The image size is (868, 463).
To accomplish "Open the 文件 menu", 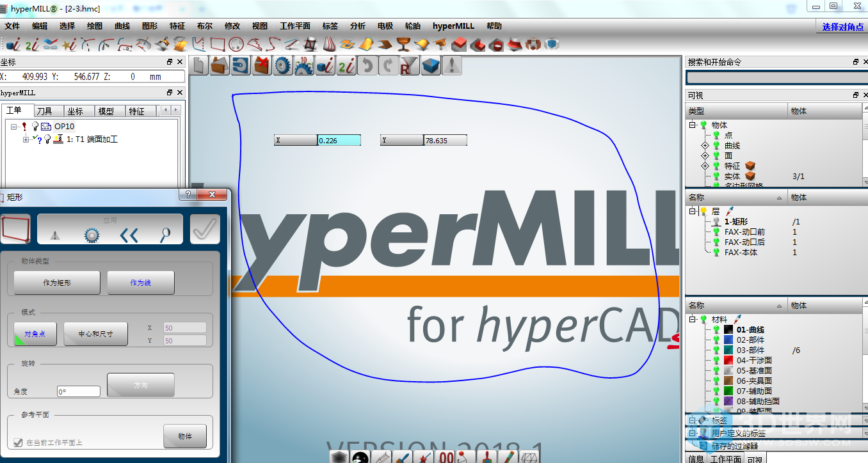I will pyautogui.click(x=12, y=26).
